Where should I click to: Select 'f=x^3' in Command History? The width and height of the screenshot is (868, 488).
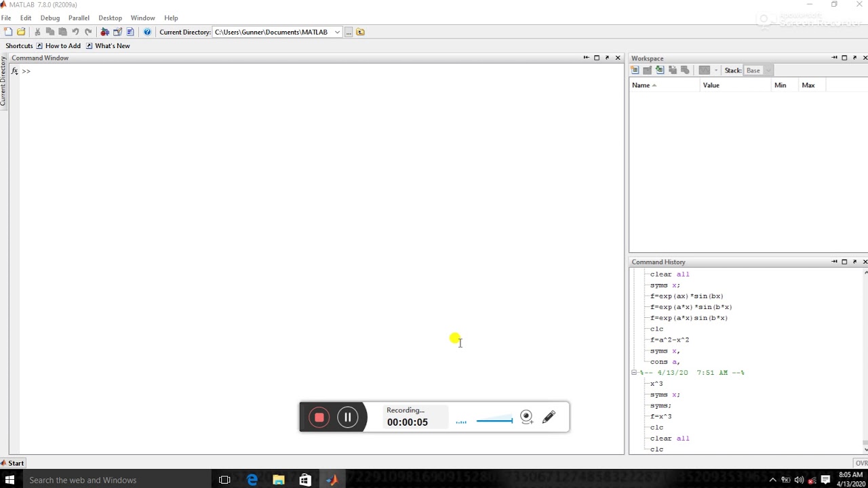[660, 416]
